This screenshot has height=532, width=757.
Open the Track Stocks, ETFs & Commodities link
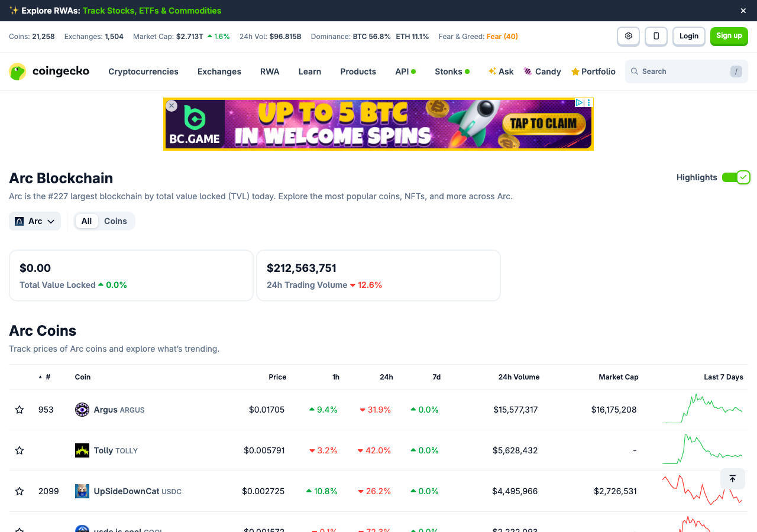(x=152, y=11)
